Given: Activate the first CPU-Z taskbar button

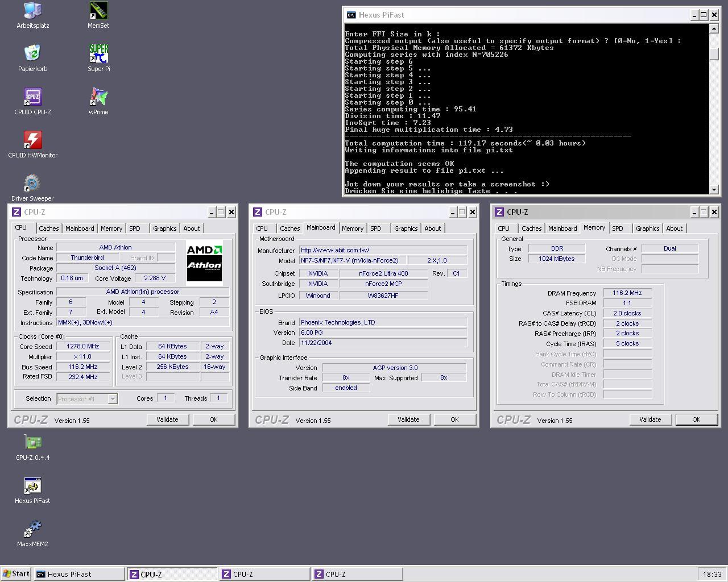Looking at the screenshot, I should point(172,574).
